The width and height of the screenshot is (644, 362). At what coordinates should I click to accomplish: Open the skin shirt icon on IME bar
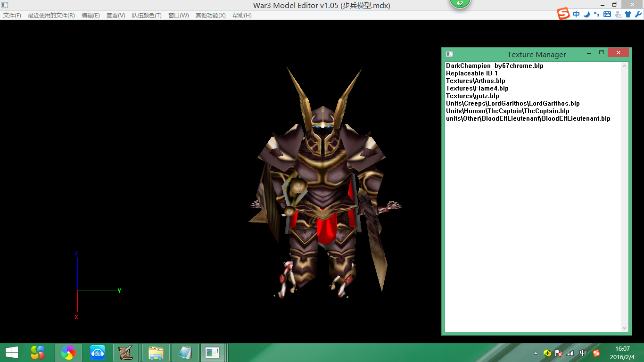[628, 14]
